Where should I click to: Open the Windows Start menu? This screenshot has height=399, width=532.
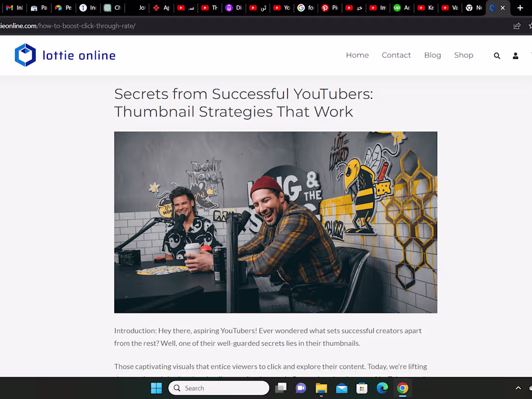point(156,388)
